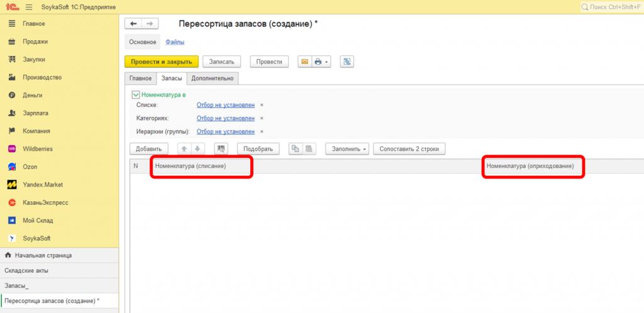
Task: Go back with the left arrow
Action: point(133,24)
